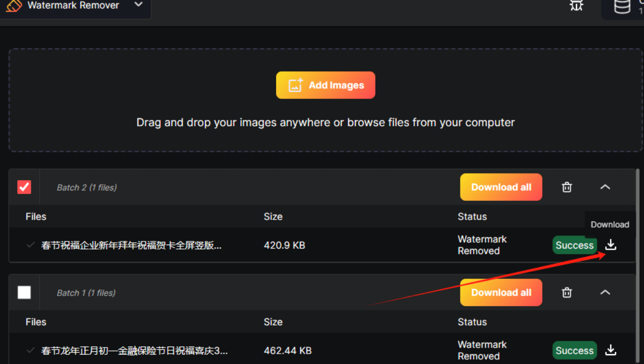Screen dimensions: 644x364
Task: Select the 420.9 KB file name in Batch 2
Action: [131, 245]
